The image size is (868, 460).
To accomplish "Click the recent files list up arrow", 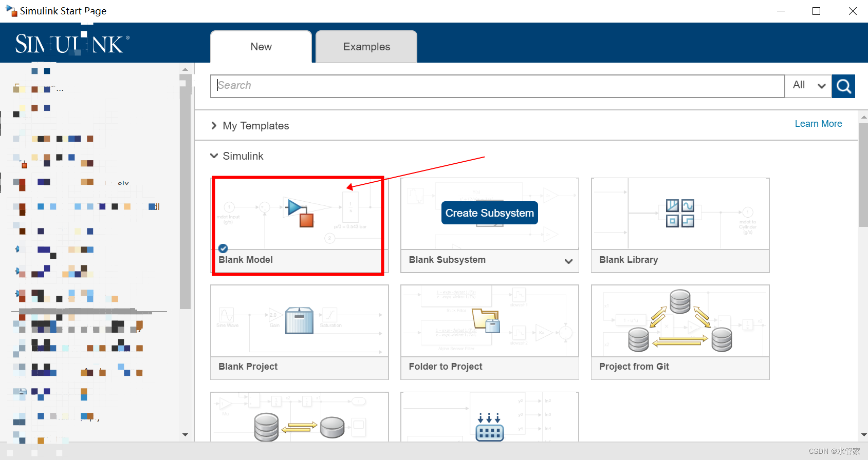I will [x=186, y=69].
